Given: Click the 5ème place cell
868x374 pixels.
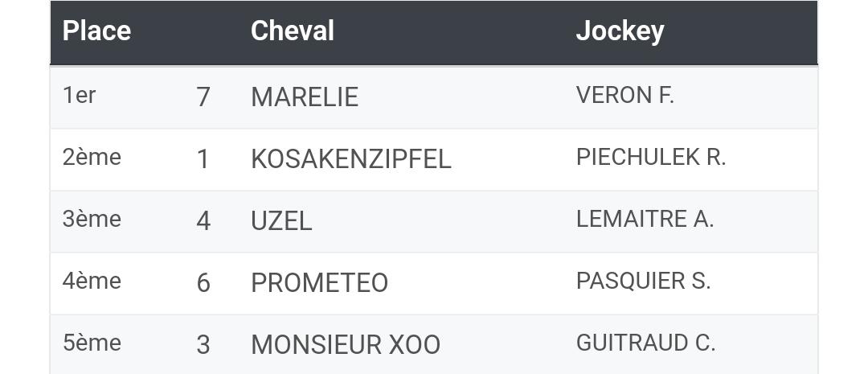Looking at the screenshot, I should [92, 343].
